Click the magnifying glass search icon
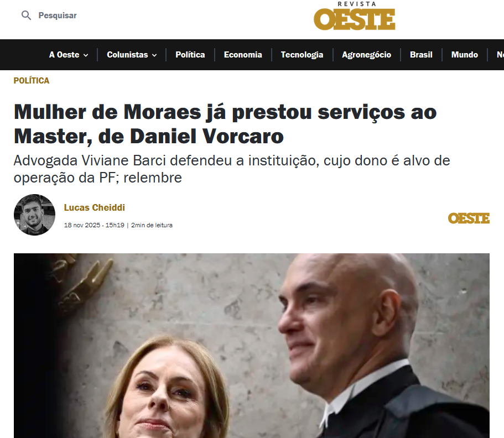The height and width of the screenshot is (438, 504). [x=26, y=15]
